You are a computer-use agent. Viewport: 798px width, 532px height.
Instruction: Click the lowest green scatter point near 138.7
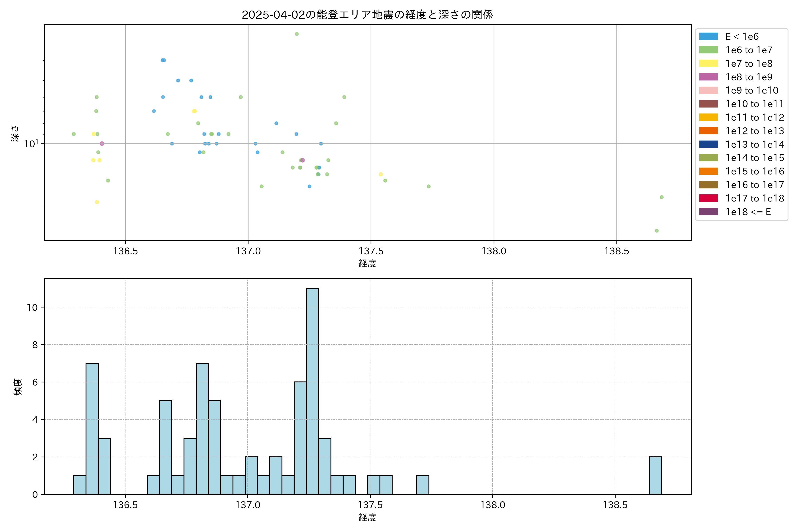pos(657,231)
